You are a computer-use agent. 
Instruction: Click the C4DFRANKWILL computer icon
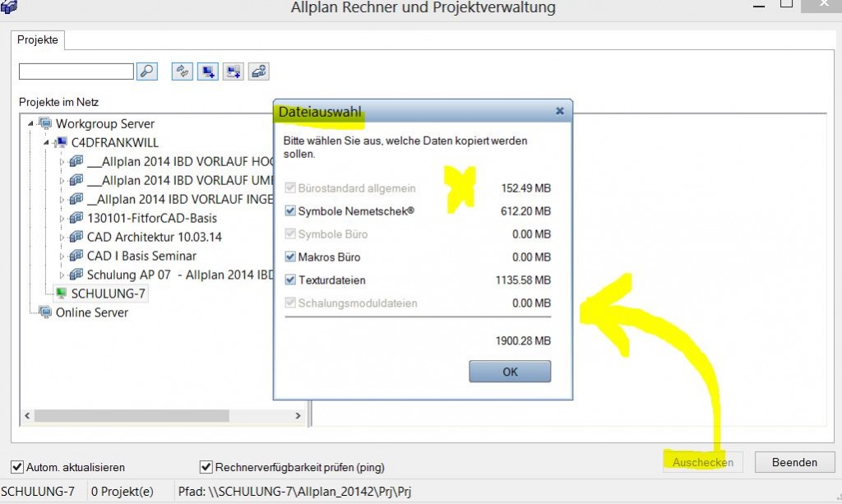[62, 143]
